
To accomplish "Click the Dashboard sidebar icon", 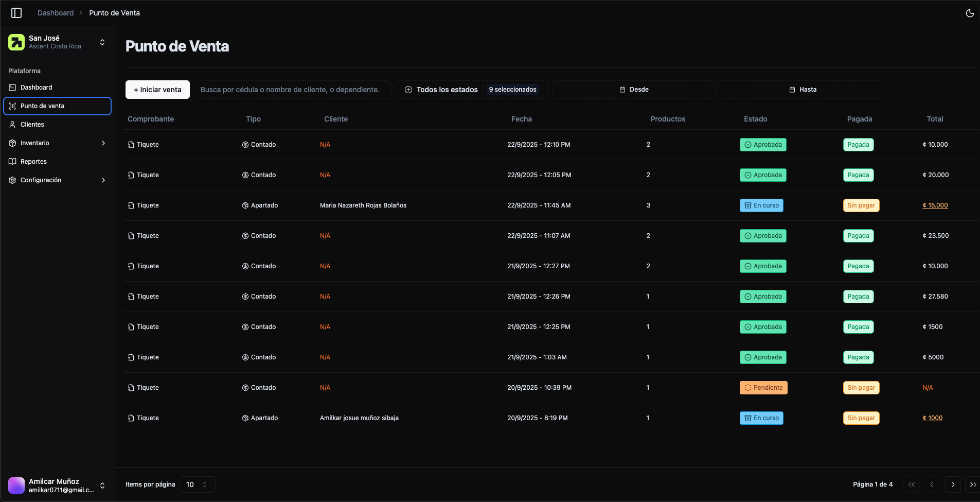I will pos(12,88).
